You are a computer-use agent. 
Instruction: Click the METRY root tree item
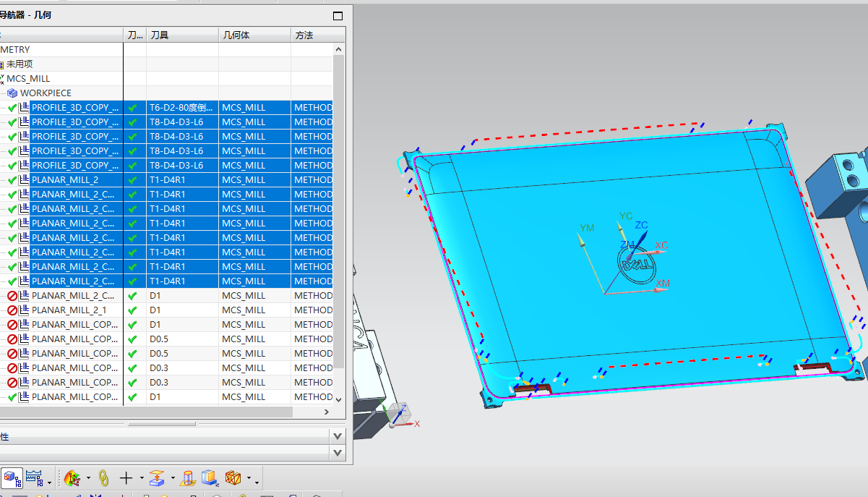click(x=15, y=50)
